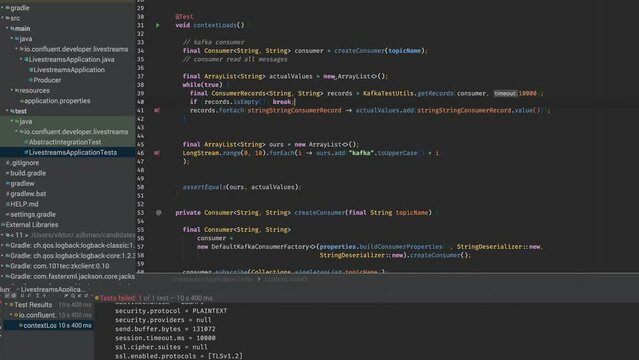This screenshot has height=360, width=639.
Task: Click the .gitignore file icon
Action: [x=8, y=163]
